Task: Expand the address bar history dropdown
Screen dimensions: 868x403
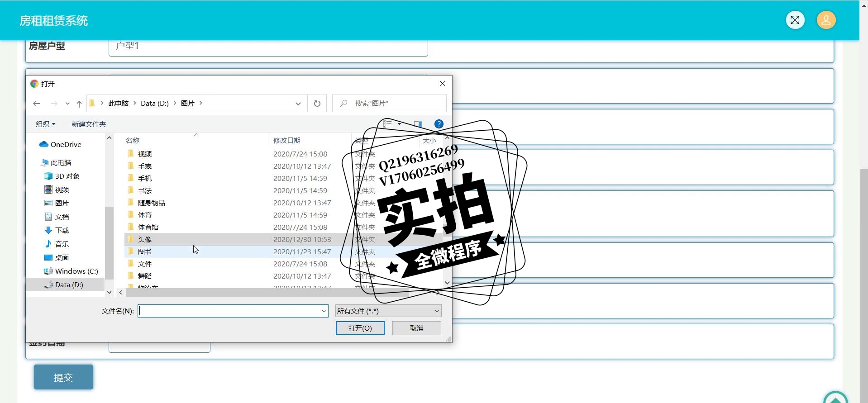Action: point(298,104)
